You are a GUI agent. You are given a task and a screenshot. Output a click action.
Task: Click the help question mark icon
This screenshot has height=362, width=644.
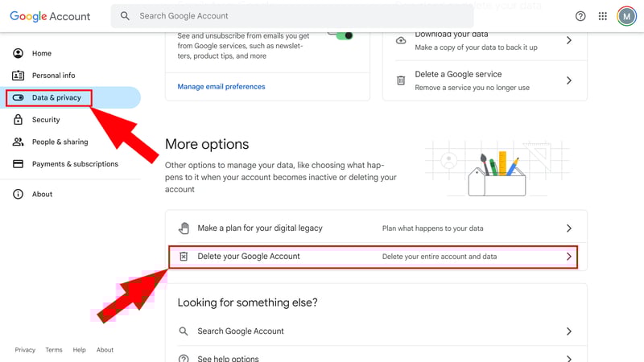[580, 16]
